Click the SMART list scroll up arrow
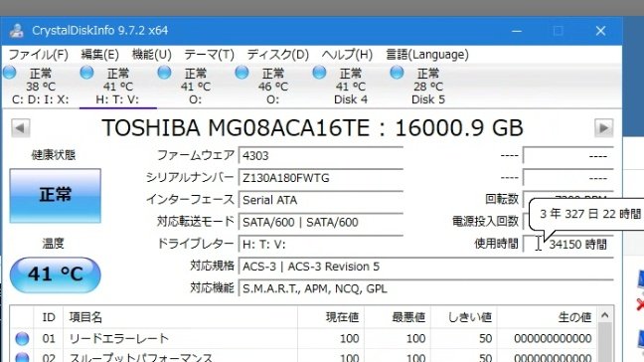 point(605,315)
